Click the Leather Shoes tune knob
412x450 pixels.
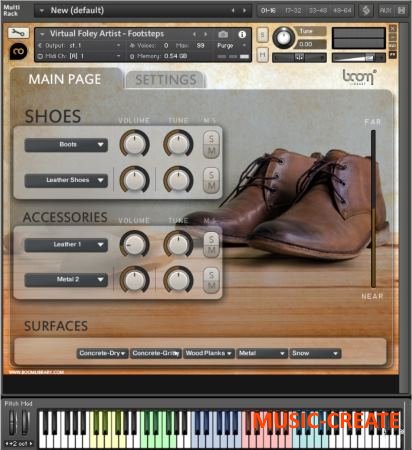[178, 179]
